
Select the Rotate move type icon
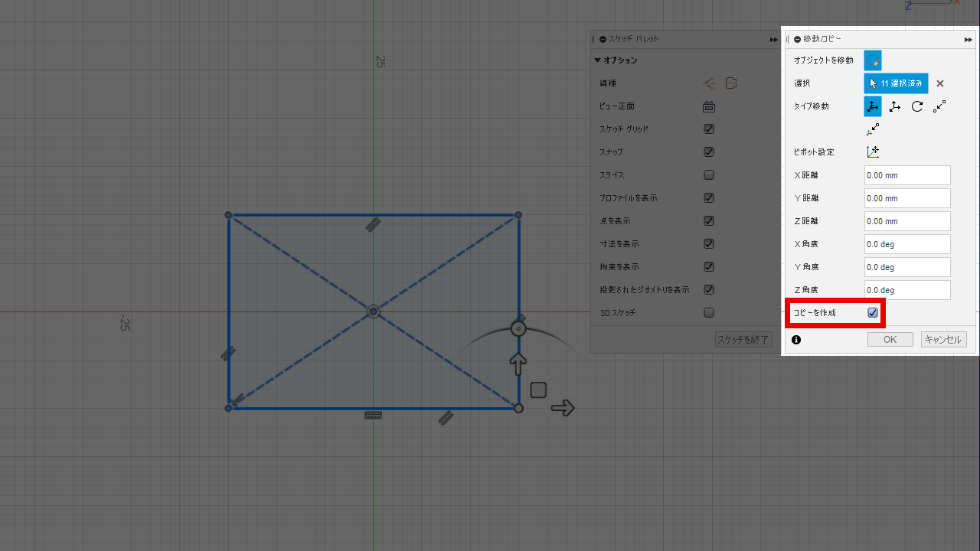(916, 106)
